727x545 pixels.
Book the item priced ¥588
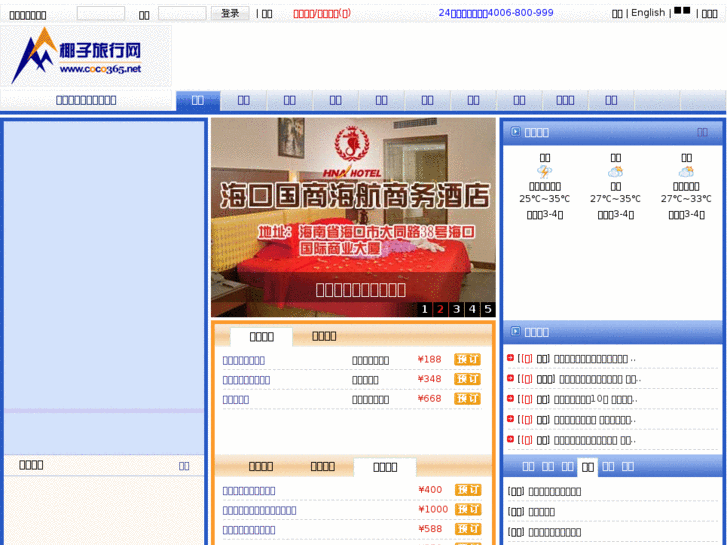click(x=467, y=529)
